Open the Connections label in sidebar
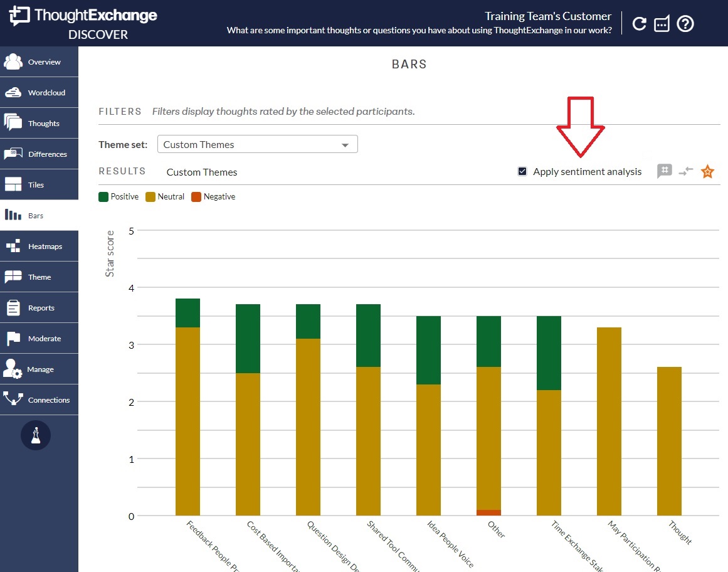 49,400
